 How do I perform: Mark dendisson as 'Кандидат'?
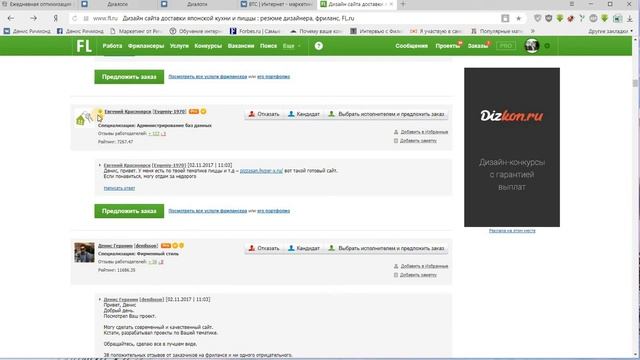pos(304,248)
